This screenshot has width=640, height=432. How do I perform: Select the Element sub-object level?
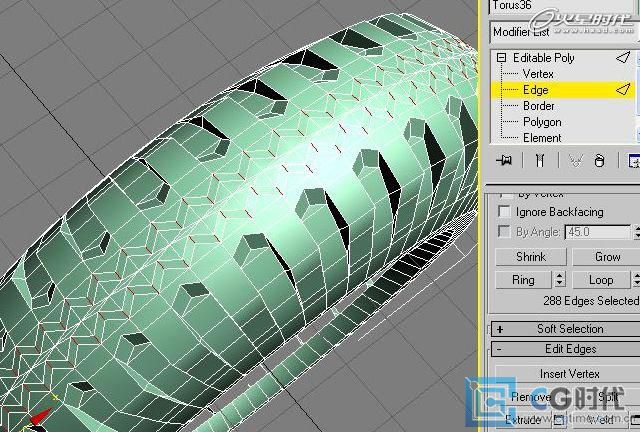click(542, 138)
